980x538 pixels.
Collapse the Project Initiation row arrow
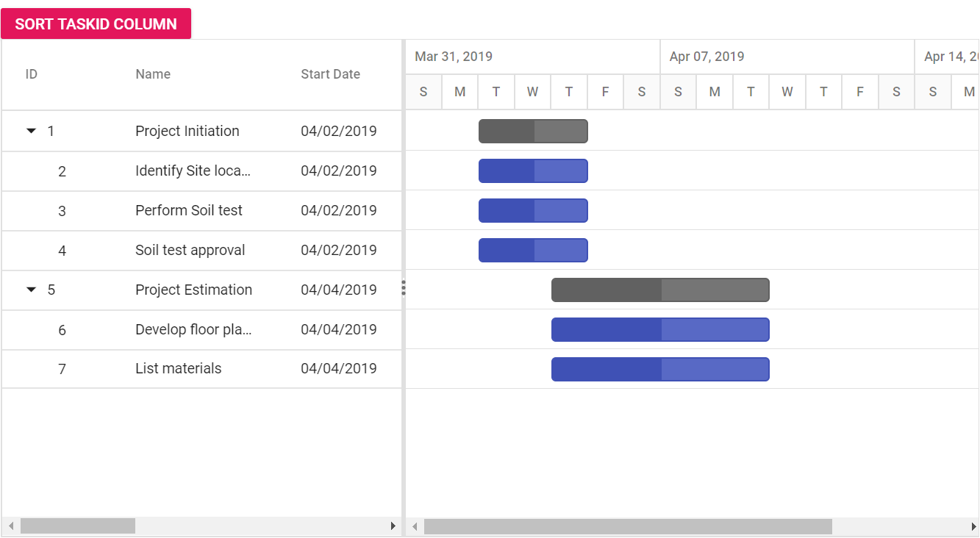point(31,131)
